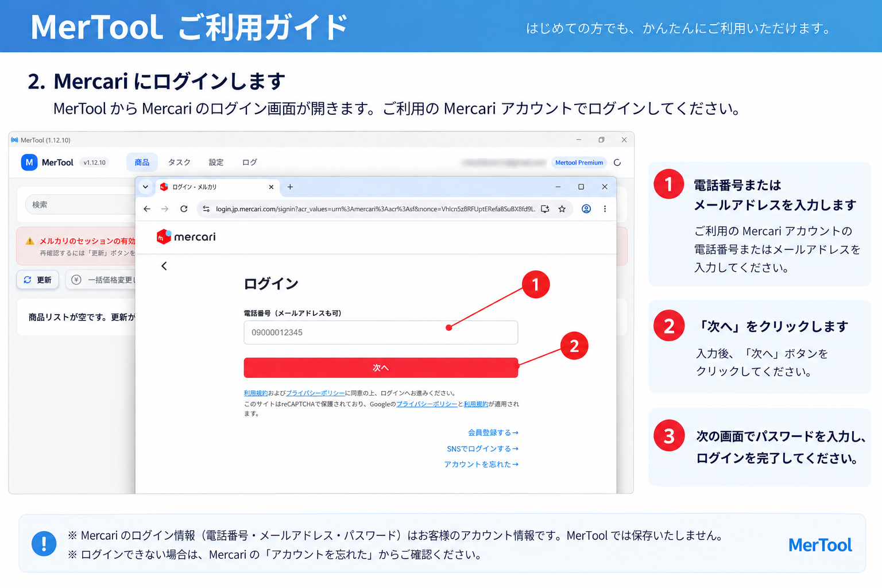The height and width of the screenshot is (588, 882).
Task: Follow the アカウントを忘れた link
Action: tap(481, 464)
